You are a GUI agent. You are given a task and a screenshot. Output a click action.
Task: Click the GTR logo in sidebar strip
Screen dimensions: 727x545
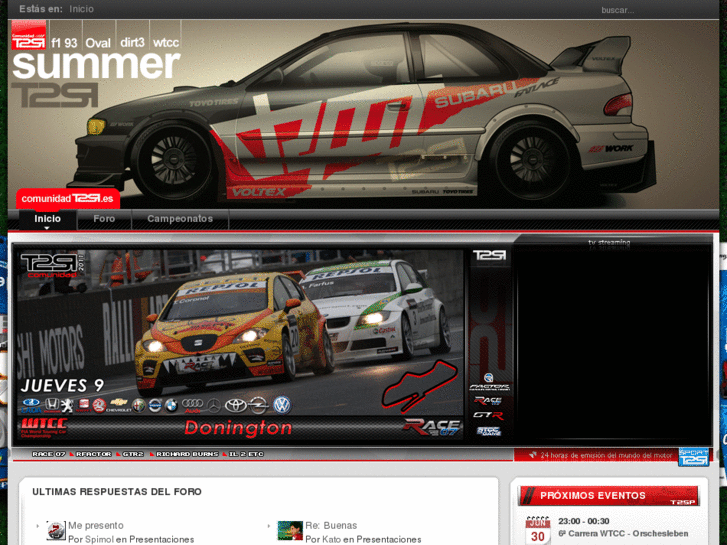[488, 415]
